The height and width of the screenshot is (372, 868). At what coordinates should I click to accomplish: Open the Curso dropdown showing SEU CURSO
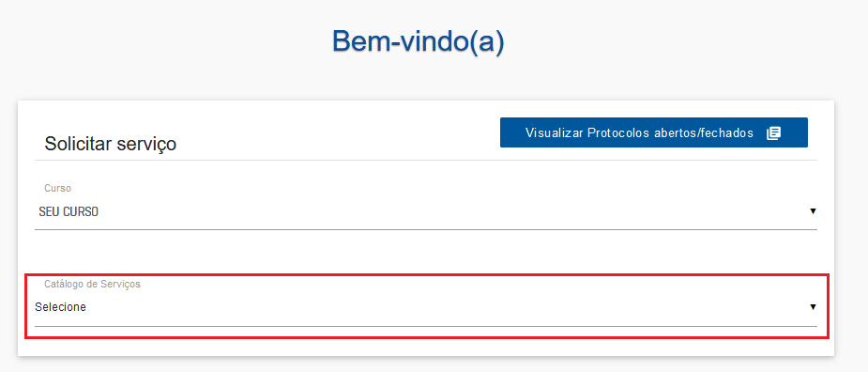[426, 211]
